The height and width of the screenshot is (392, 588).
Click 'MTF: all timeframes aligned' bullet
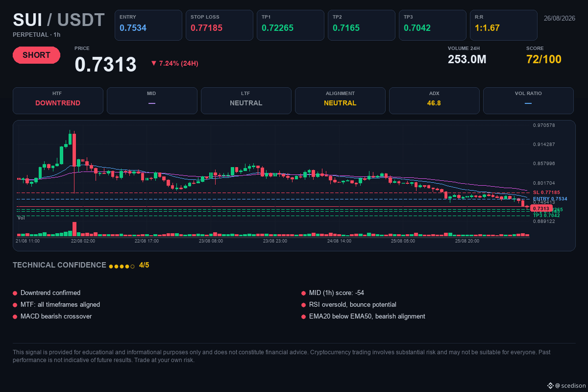(x=57, y=305)
